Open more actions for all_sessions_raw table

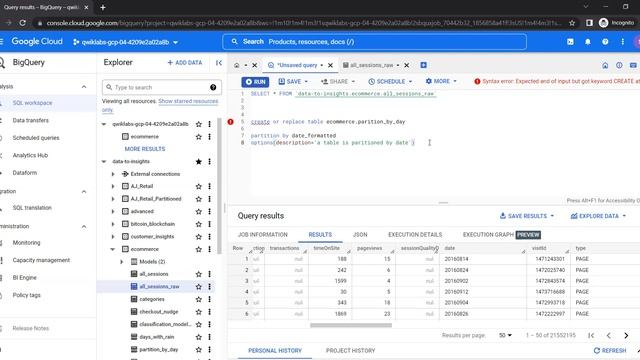209,287
